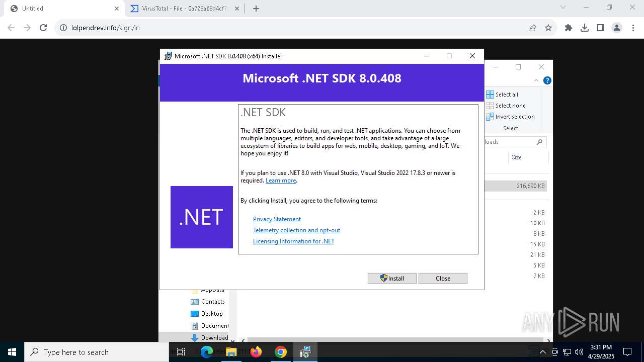Viewport: 644px width, 362px height.
Task: Open the Learn more link
Action: click(281, 180)
